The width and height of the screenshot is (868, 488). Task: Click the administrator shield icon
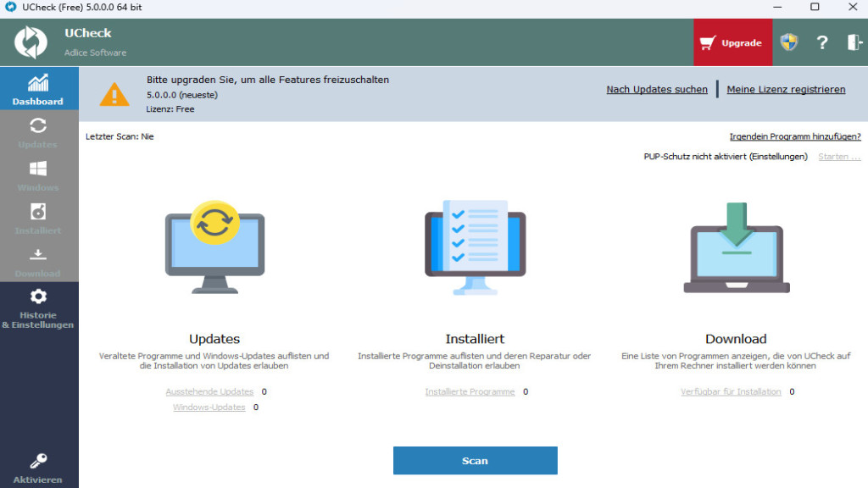tap(789, 42)
